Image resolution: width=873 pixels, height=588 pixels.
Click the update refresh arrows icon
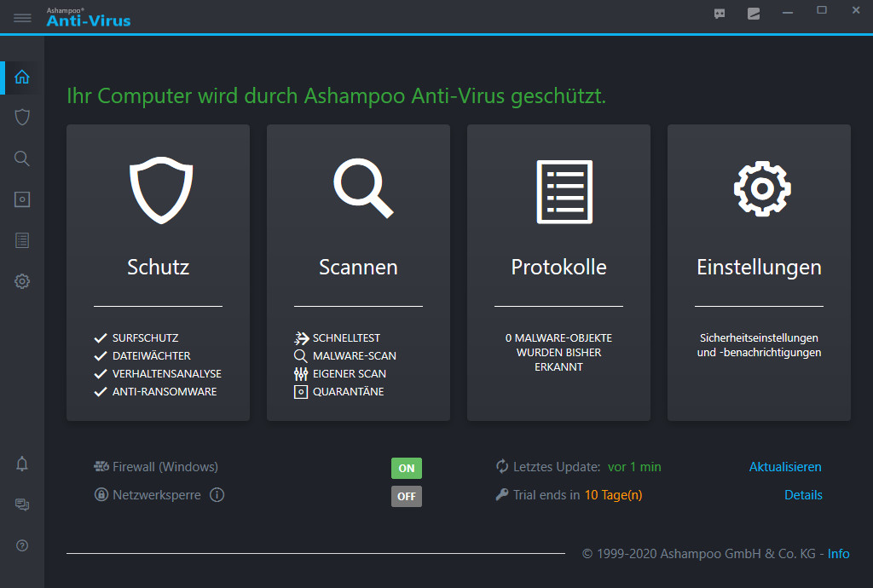(x=502, y=467)
